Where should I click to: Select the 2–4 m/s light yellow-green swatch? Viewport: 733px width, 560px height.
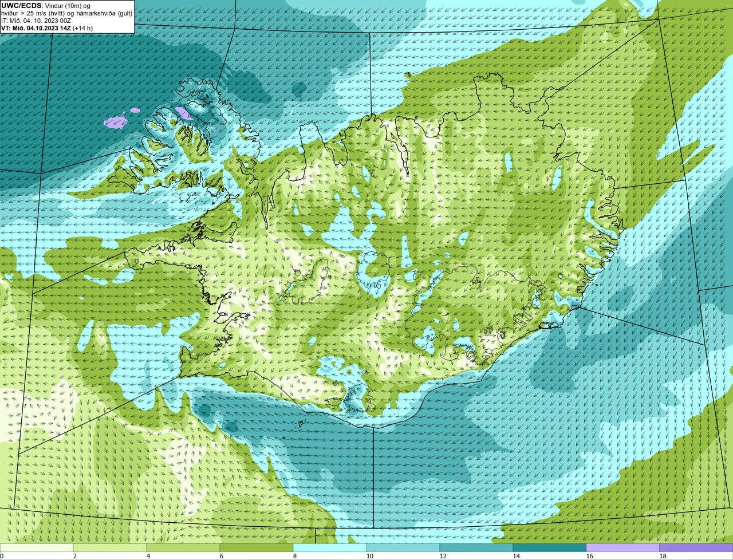point(110,547)
